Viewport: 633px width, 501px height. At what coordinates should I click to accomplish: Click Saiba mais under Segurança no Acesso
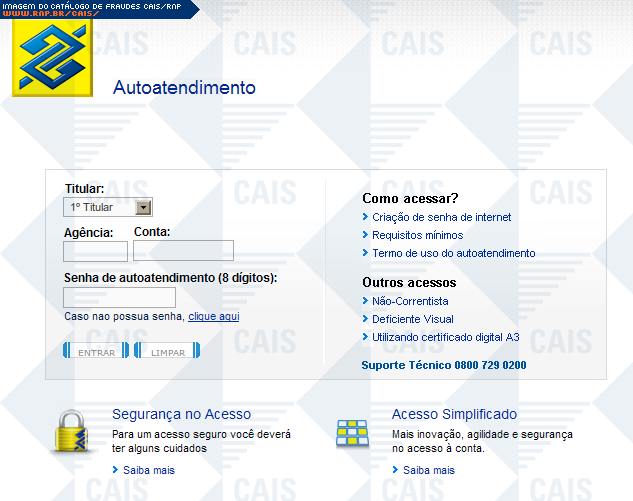pos(149,470)
